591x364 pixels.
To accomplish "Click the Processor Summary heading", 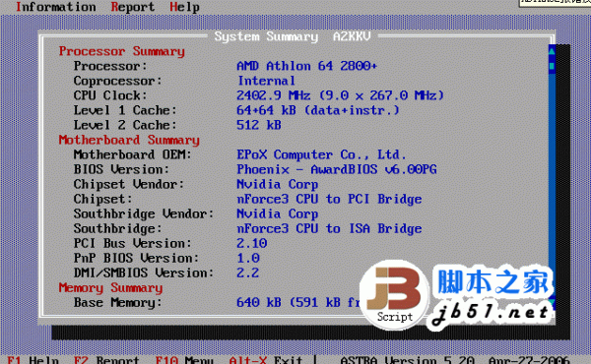I will (122, 51).
